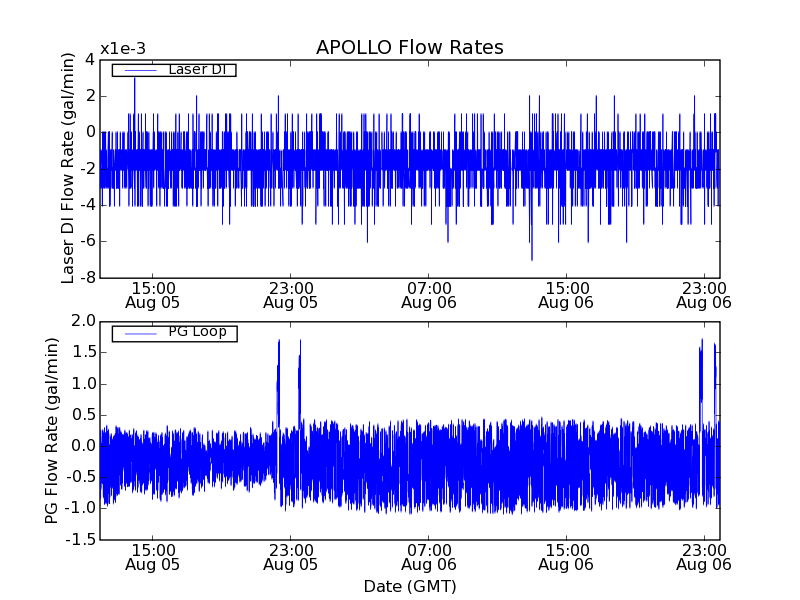Click the "x1e-3" scale multiplier label
The width and height of the screenshot is (800, 600).
pyautogui.click(x=122, y=49)
